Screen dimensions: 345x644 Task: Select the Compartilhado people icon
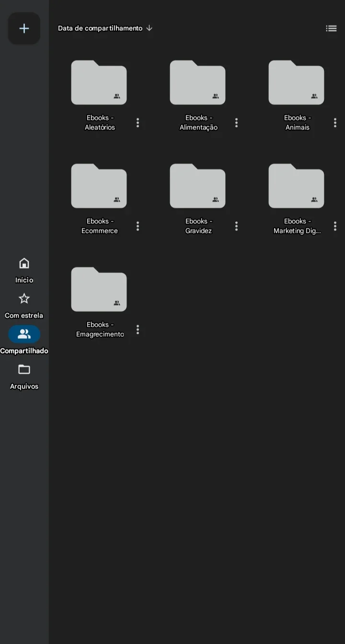[24, 334]
